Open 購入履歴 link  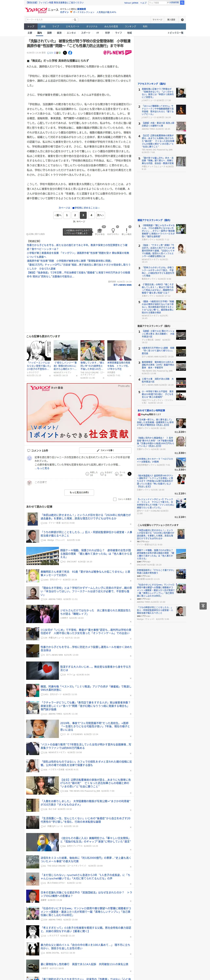point(171,20)
